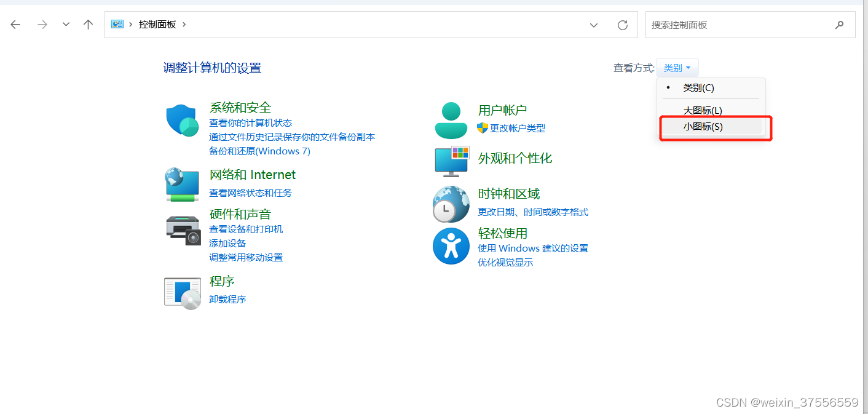
Task: Choose the 类别(C) view option
Action: tap(699, 87)
